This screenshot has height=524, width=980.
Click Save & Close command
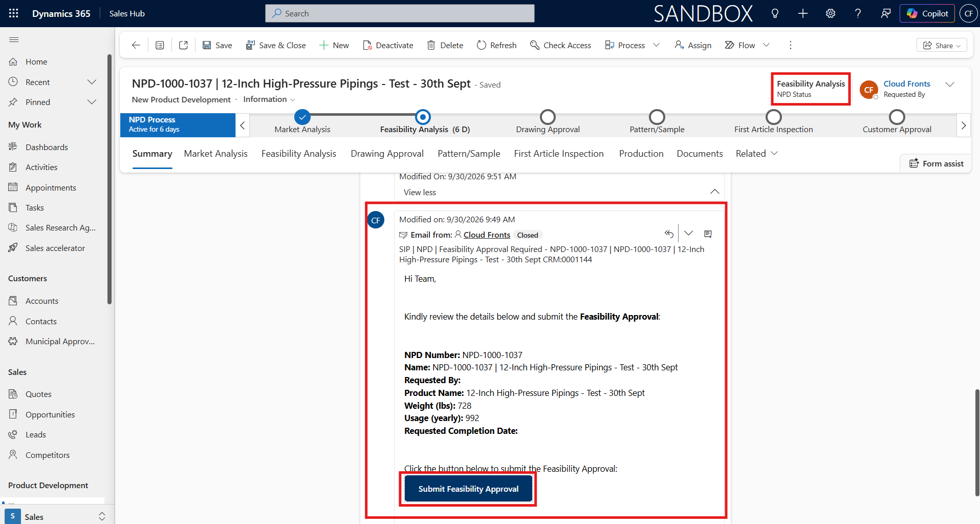click(276, 45)
